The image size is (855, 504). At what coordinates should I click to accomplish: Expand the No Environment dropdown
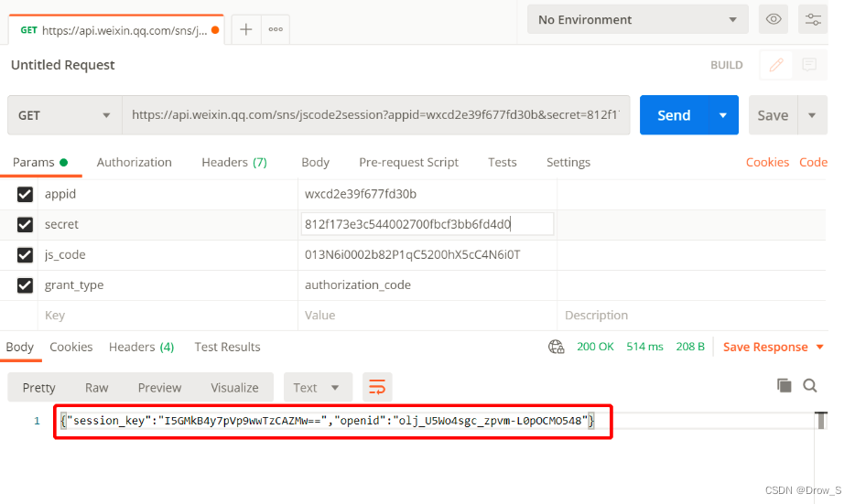click(637, 19)
